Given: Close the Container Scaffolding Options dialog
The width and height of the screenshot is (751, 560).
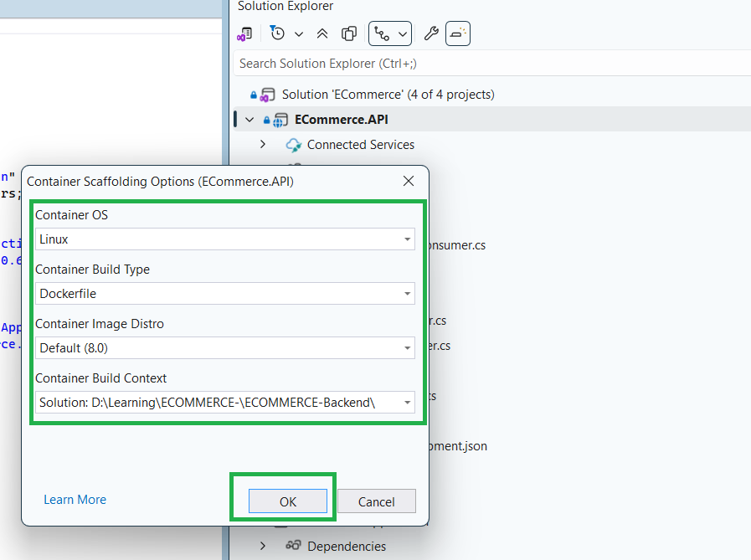Looking at the screenshot, I should [409, 181].
